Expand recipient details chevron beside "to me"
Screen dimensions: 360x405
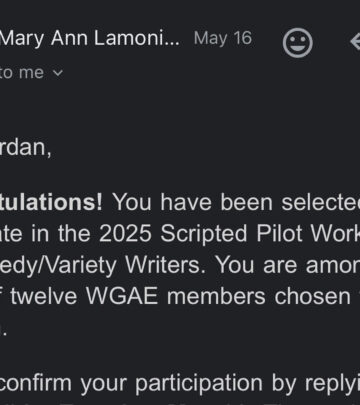(x=58, y=73)
